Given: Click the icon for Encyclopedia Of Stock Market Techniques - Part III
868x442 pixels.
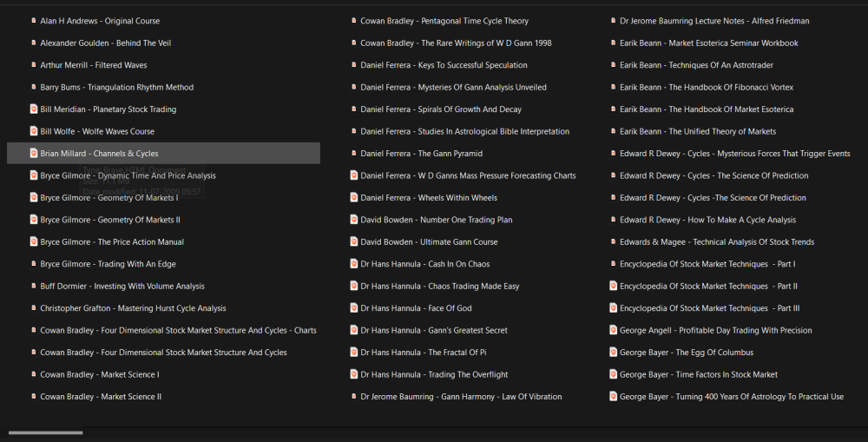Looking at the screenshot, I should (614, 308).
